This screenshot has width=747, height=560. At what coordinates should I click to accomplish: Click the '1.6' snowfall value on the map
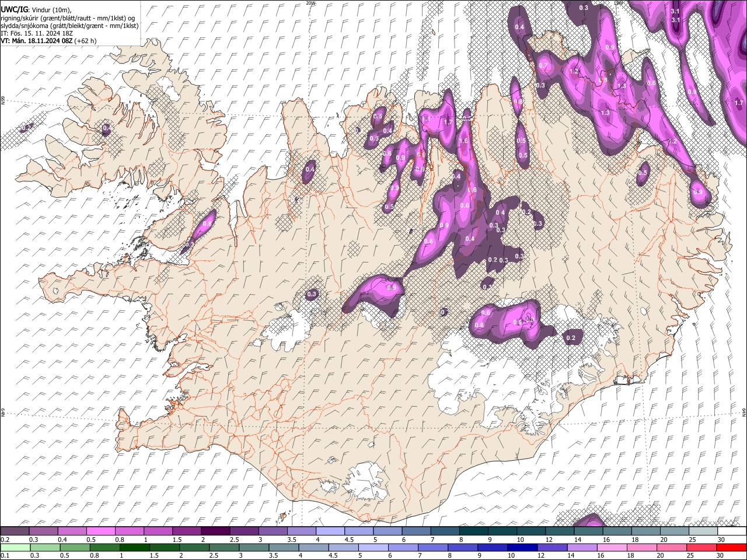tap(464, 141)
